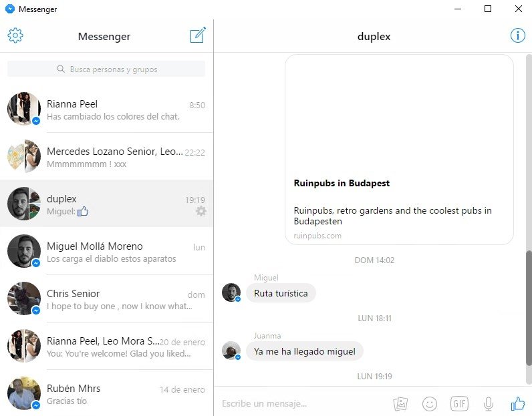Click the duplex chat header title

click(374, 36)
